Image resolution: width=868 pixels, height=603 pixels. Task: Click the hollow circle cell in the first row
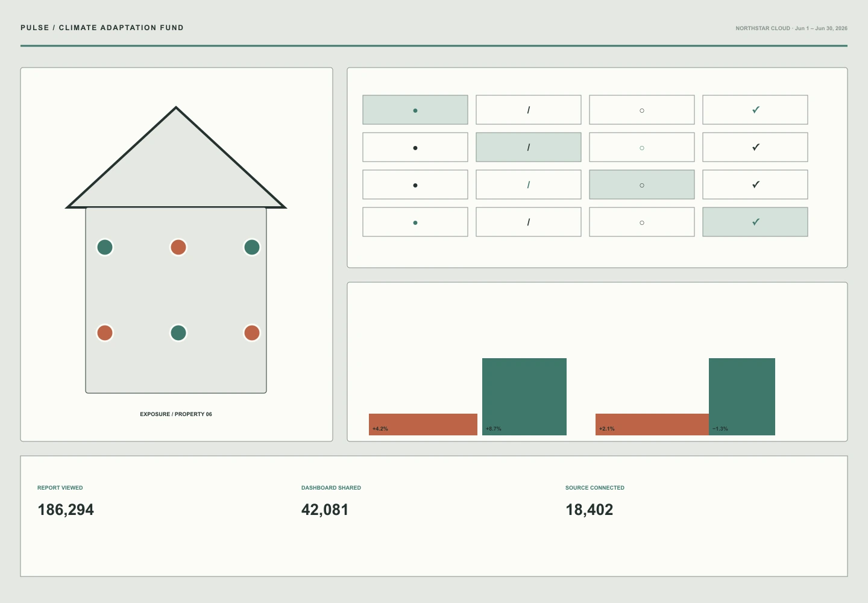(x=642, y=110)
